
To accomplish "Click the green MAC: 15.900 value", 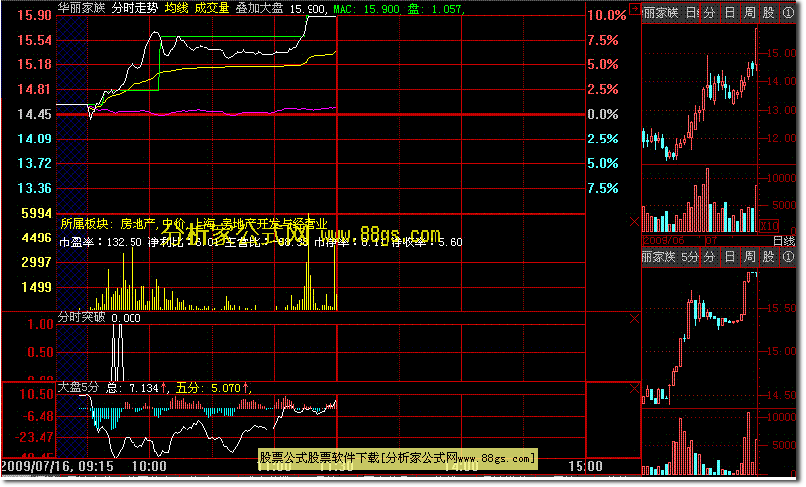I will click(366, 9).
